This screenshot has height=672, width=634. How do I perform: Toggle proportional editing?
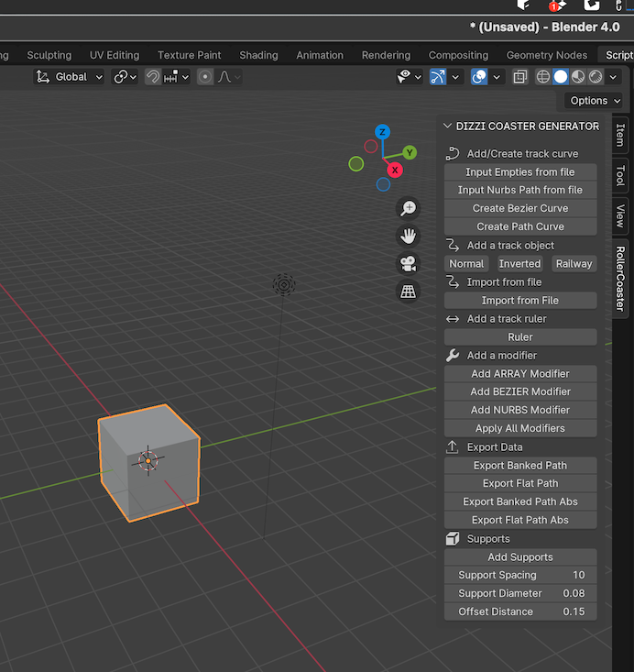(205, 77)
